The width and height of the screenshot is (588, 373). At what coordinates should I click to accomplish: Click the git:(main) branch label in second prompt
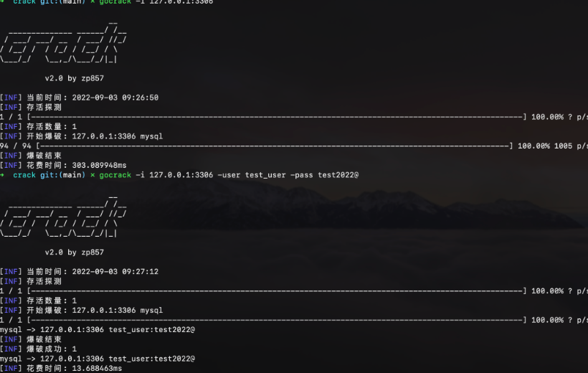coord(63,175)
